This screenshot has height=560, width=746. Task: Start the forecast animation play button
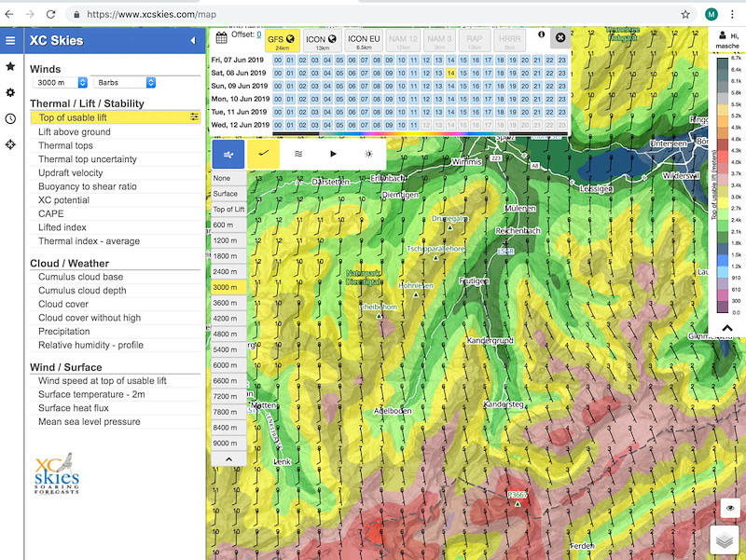[333, 154]
